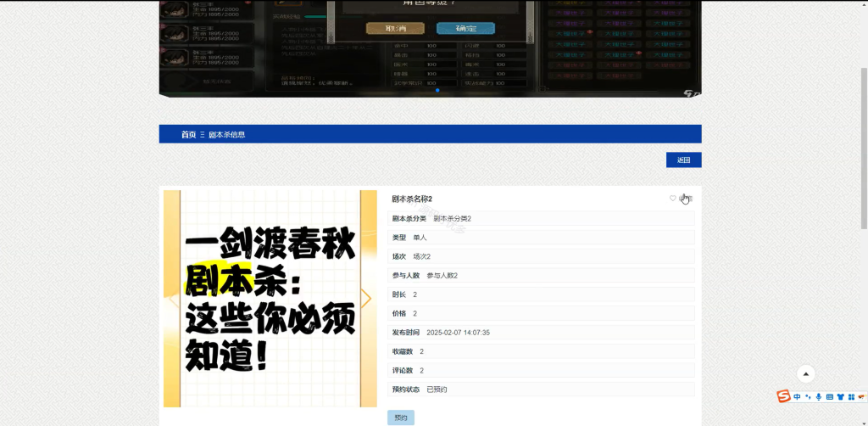The height and width of the screenshot is (426, 868).
Task: Click the 评论数 label row
Action: (541, 370)
